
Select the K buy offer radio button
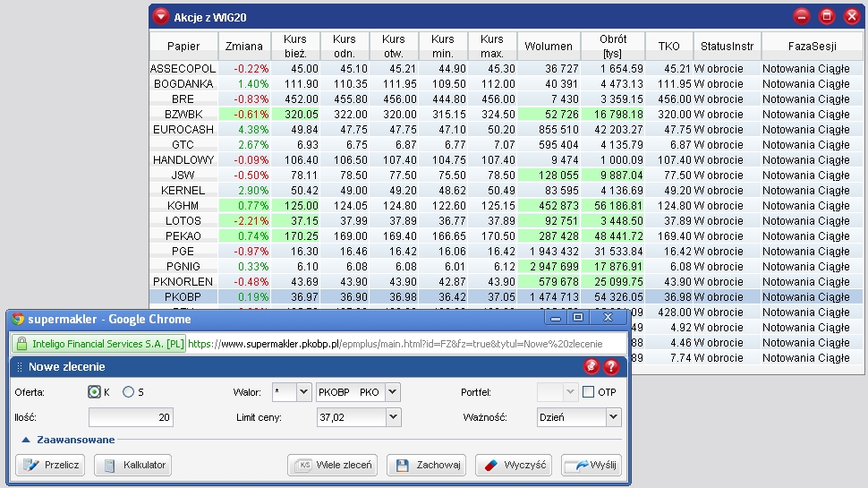94,392
